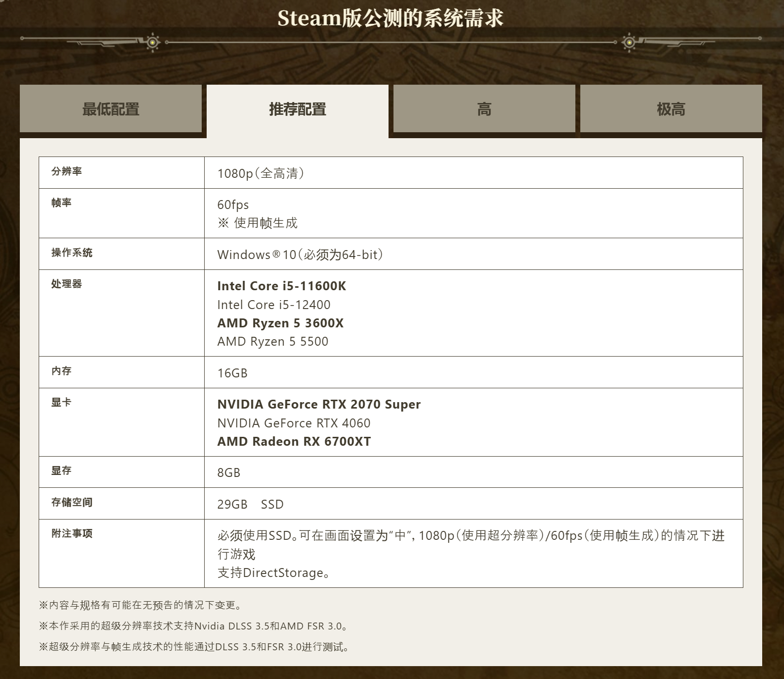
Task: Click the 8GB video memory value
Action: click(229, 472)
